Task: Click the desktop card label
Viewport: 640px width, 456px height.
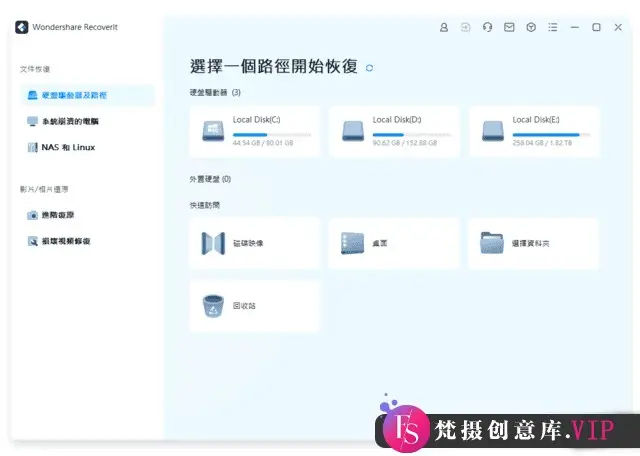Action: [380, 243]
